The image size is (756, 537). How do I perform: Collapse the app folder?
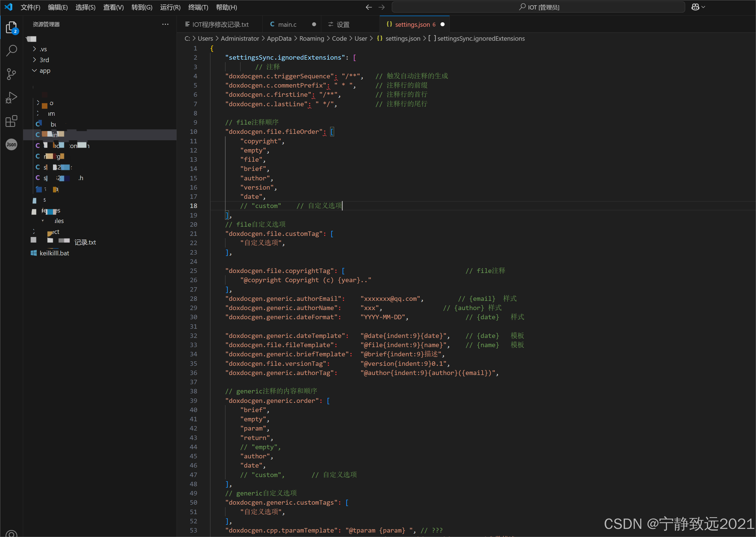coord(34,71)
